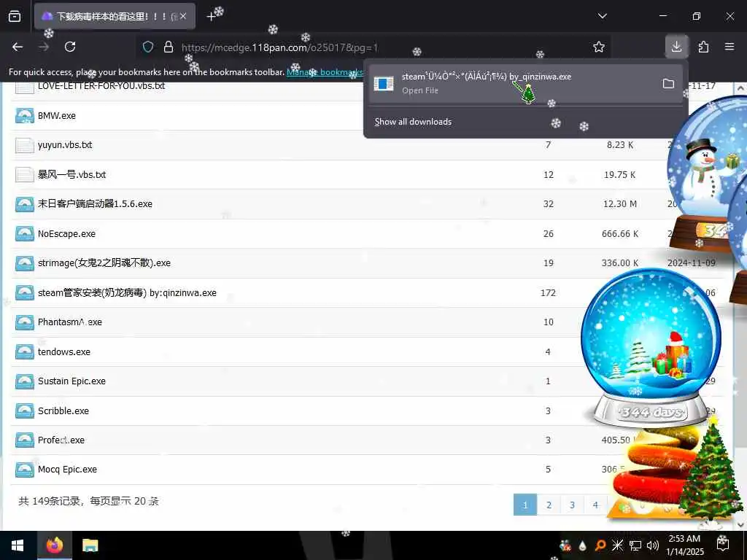This screenshot has width=747, height=560.
Task: Click tendows.exe file name
Action: (x=64, y=352)
